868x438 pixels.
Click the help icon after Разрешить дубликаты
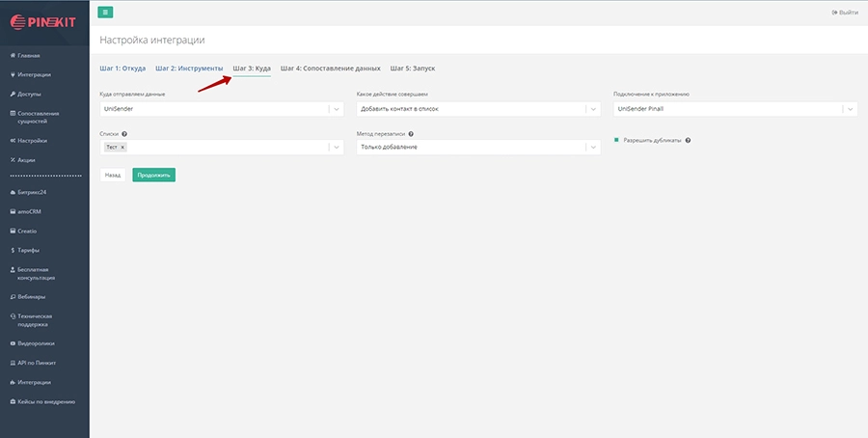click(688, 140)
